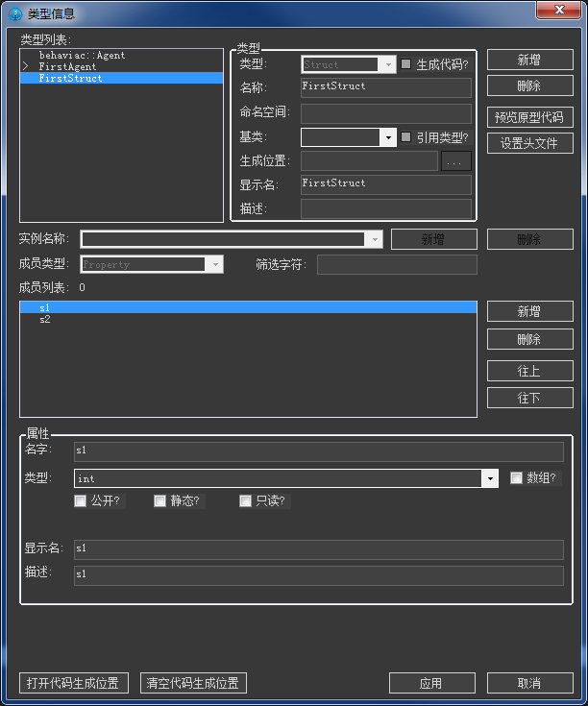Click the '...' browse button for 生成位置
The height and width of the screenshot is (706, 588).
[x=456, y=161]
